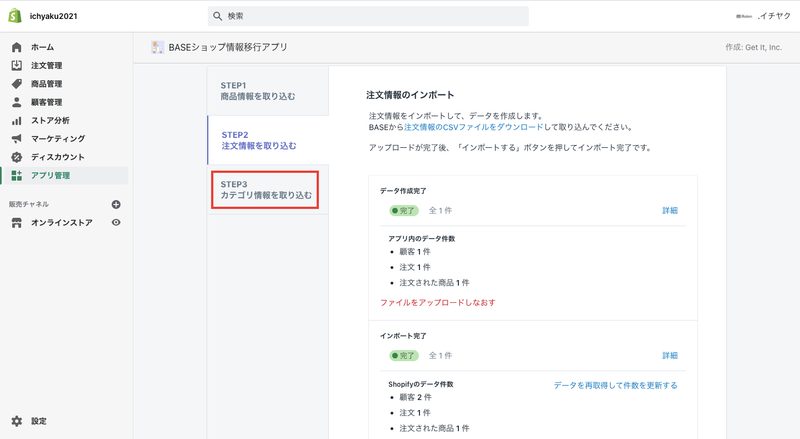This screenshot has width=800, height=439.
Task: Go to 注文管理 in sidebar
Action: click(46, 65)
